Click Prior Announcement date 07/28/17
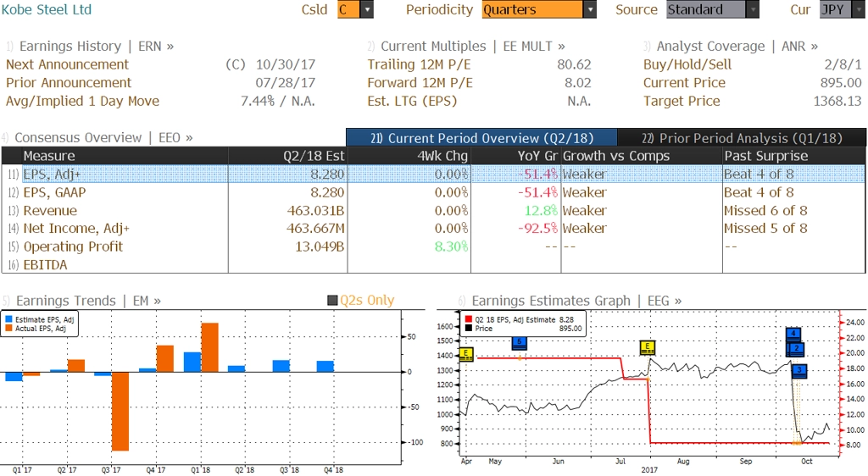 (x=286, y=83)
